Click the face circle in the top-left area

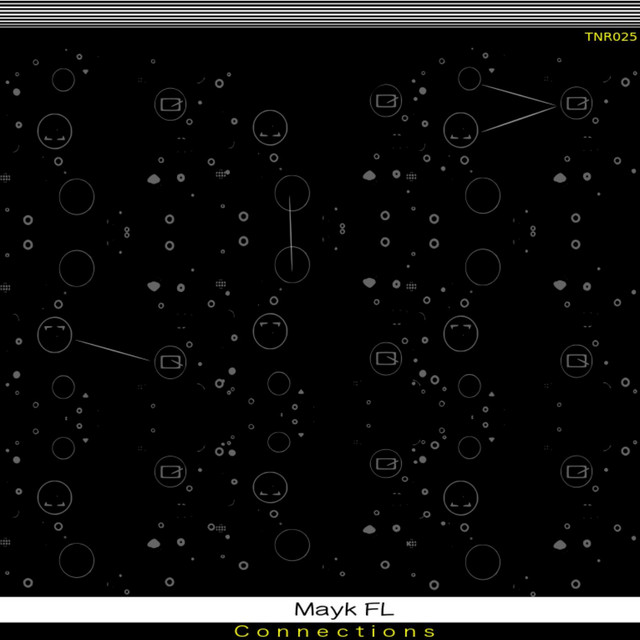pyautogui.click(x=56, y=130)
